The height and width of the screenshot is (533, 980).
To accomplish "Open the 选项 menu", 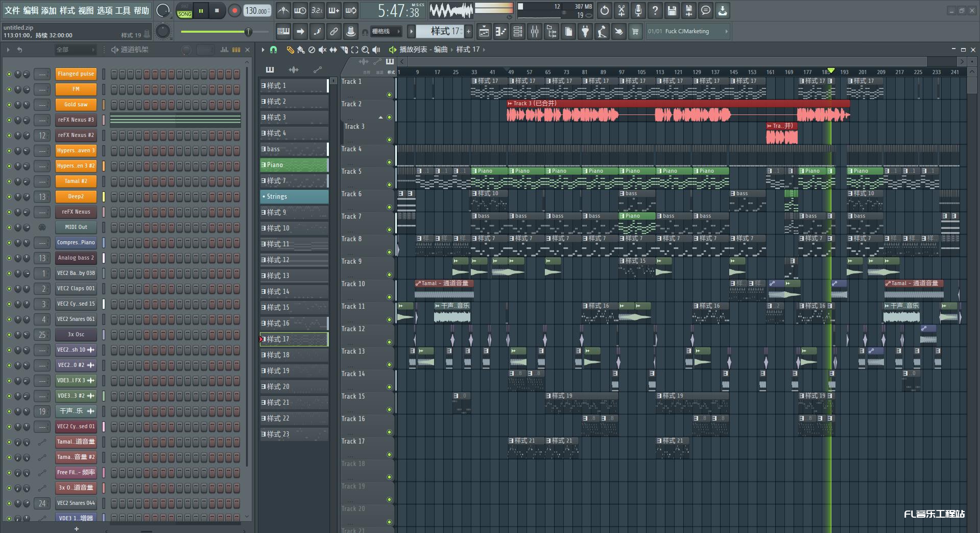I will [x=105, y=10].
